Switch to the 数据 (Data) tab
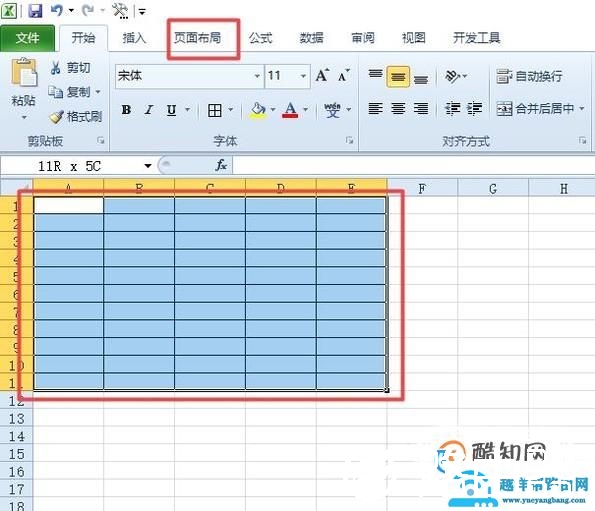This screenshot has width=595, height=511. (x=312, y=38)
